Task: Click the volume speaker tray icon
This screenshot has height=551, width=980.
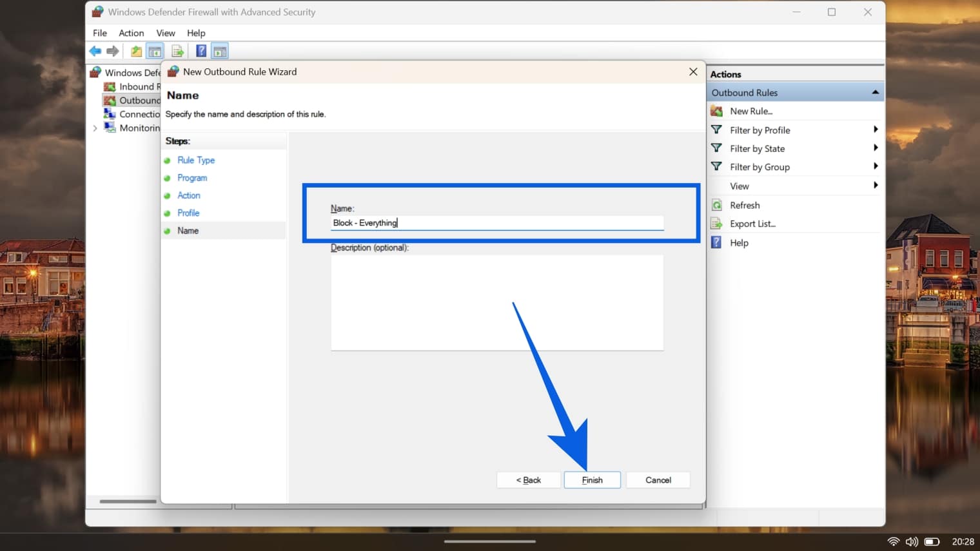Action: [x=912, y=542]
